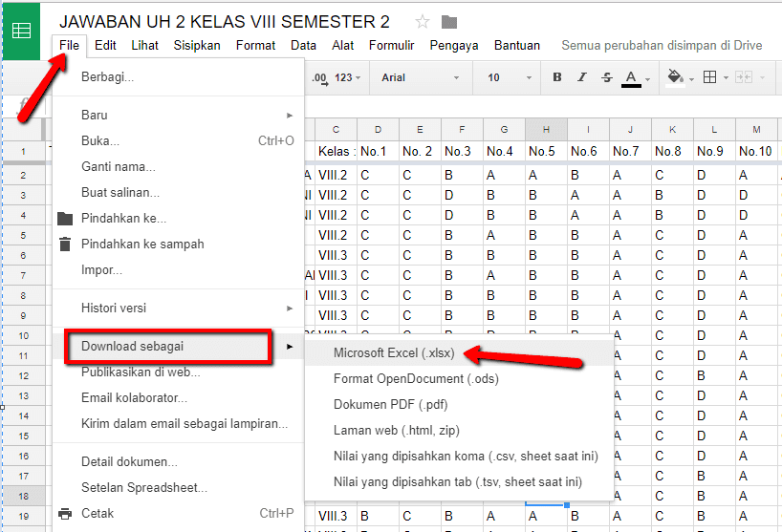Select column H header
The height and width of the screenshot is (532, 782).
[x=546, y=130]
